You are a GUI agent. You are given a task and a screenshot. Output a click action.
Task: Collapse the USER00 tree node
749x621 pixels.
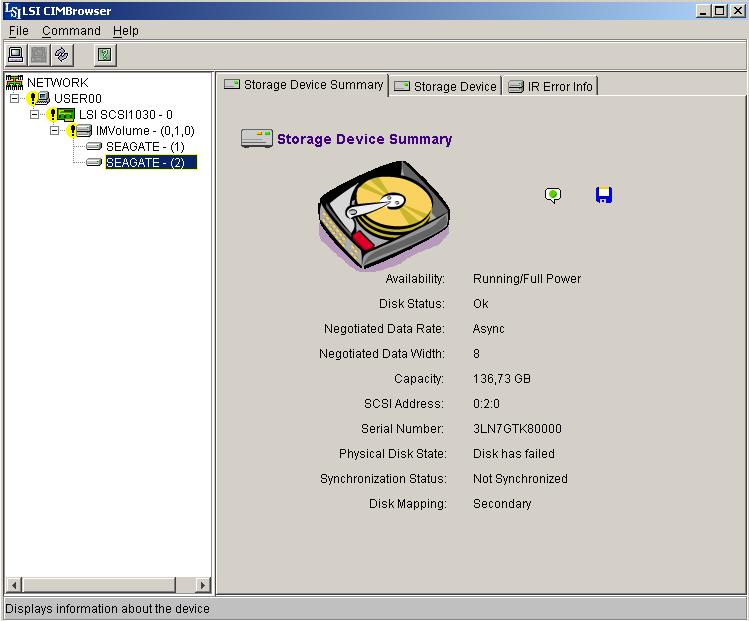(15, 99)
